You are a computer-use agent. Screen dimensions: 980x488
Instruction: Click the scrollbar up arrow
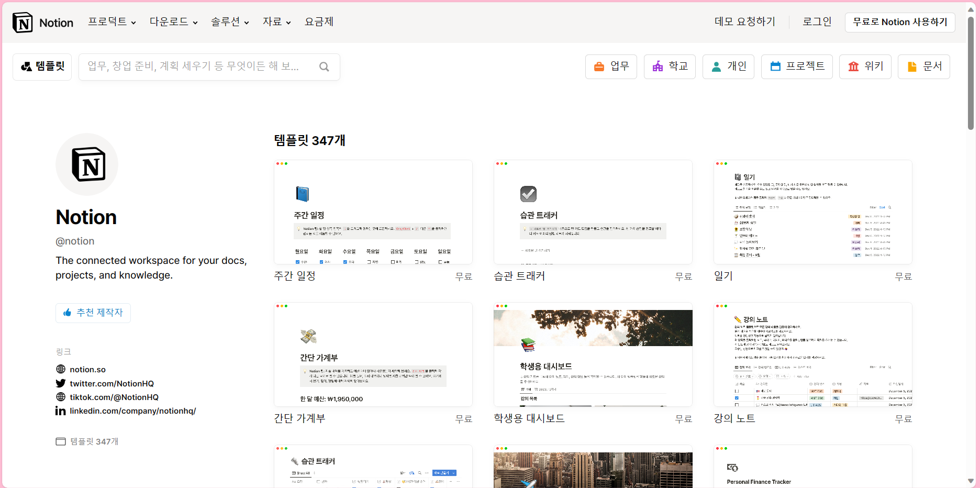click(971, 9)
